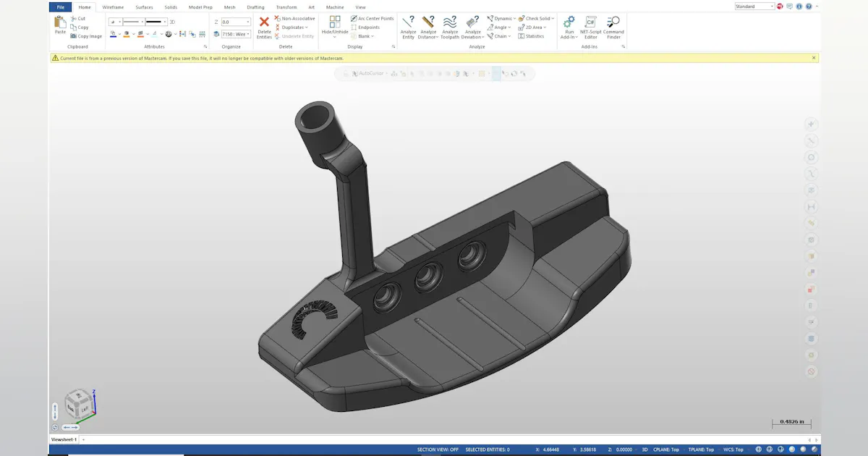Screen dimensions: 868x456
Task: Click the globe material attribute icon
Action: [x=168, y=34]
